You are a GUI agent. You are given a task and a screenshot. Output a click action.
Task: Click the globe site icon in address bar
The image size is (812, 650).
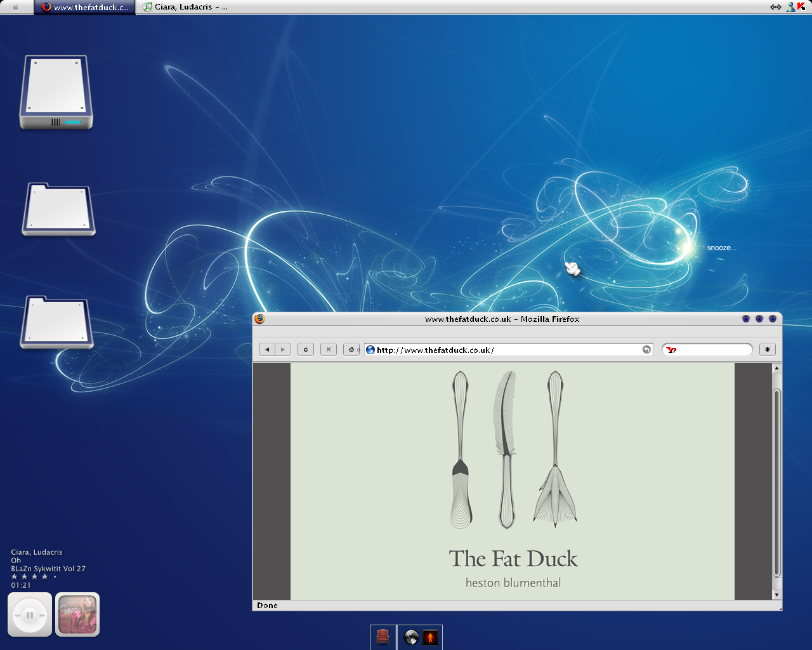[370, 350]
